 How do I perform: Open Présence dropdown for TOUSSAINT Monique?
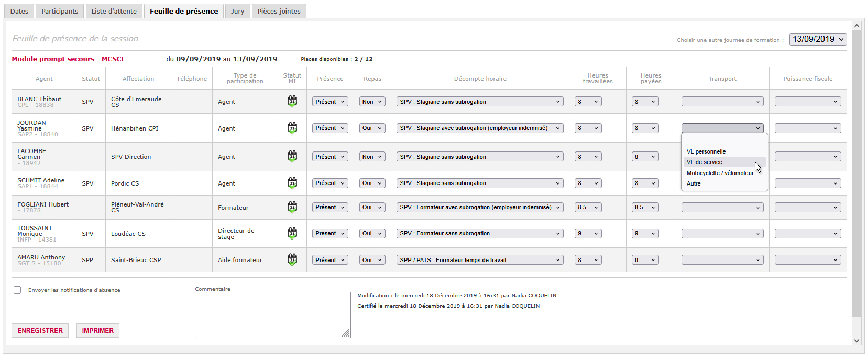point(330,233)
